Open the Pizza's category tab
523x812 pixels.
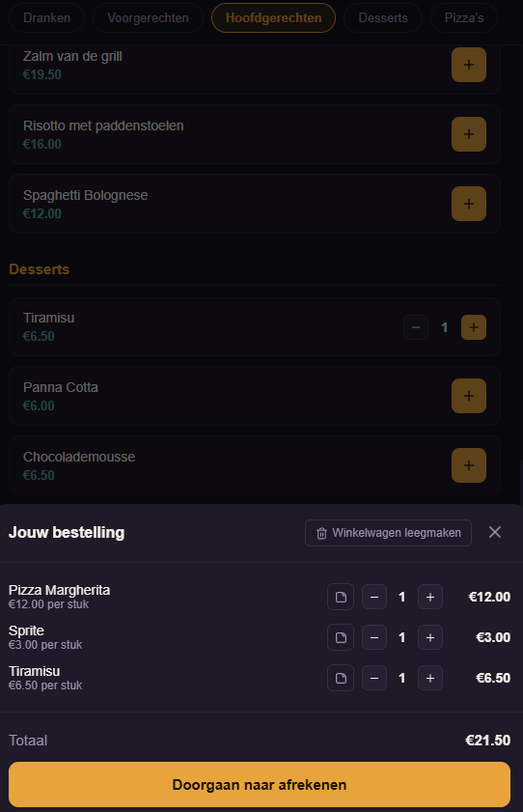pyautogui.click(x=464, y=18)
